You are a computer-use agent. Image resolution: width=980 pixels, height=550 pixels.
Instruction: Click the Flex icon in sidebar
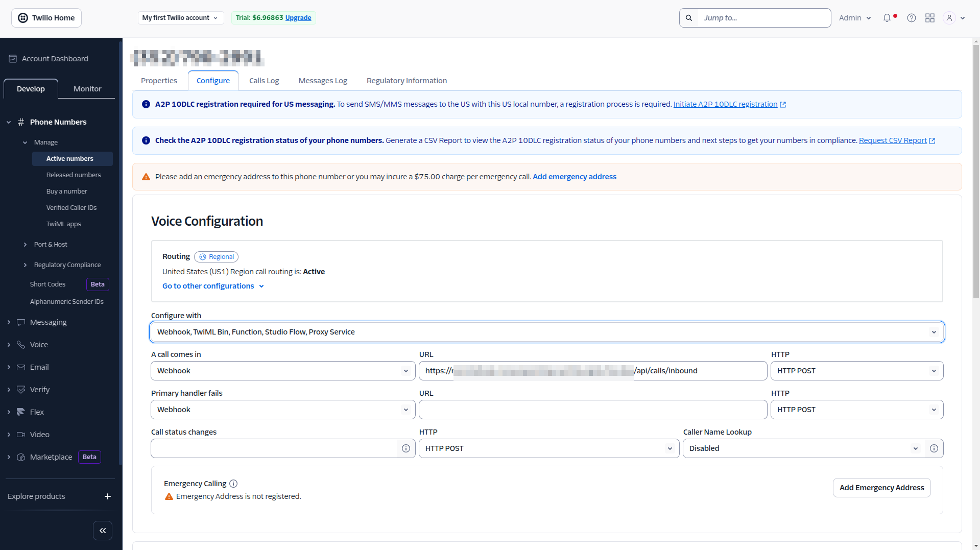click(x=21, y=412)
